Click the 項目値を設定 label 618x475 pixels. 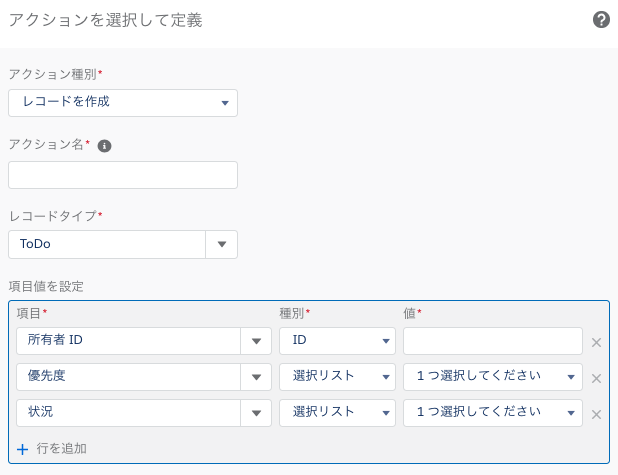[x=46, y=286]
